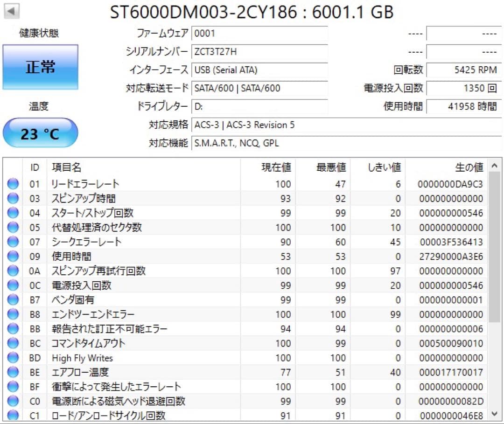Click the back navigation arrow top left
The width and height of the screenshot is (504, 424).
tap(10, 9)
